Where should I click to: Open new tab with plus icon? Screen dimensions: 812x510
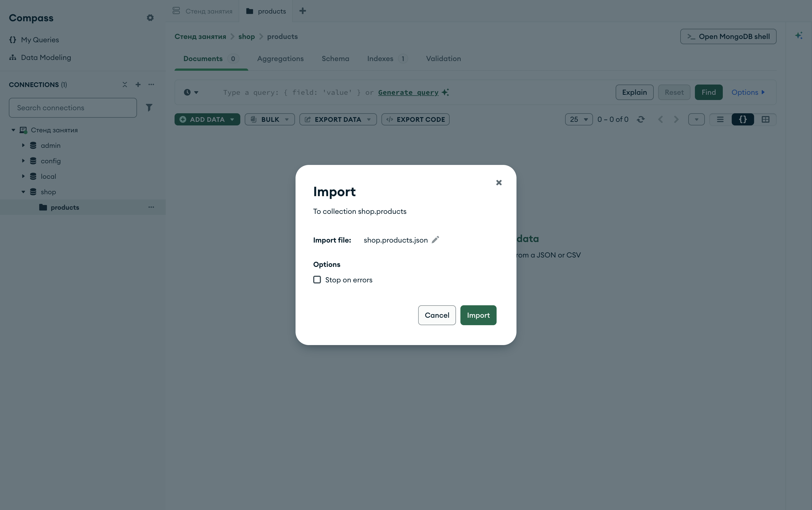[x=302, y=11]
